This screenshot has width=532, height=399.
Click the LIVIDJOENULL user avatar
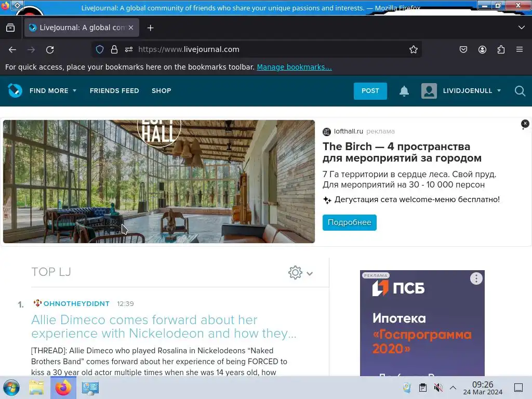(429, 91)
